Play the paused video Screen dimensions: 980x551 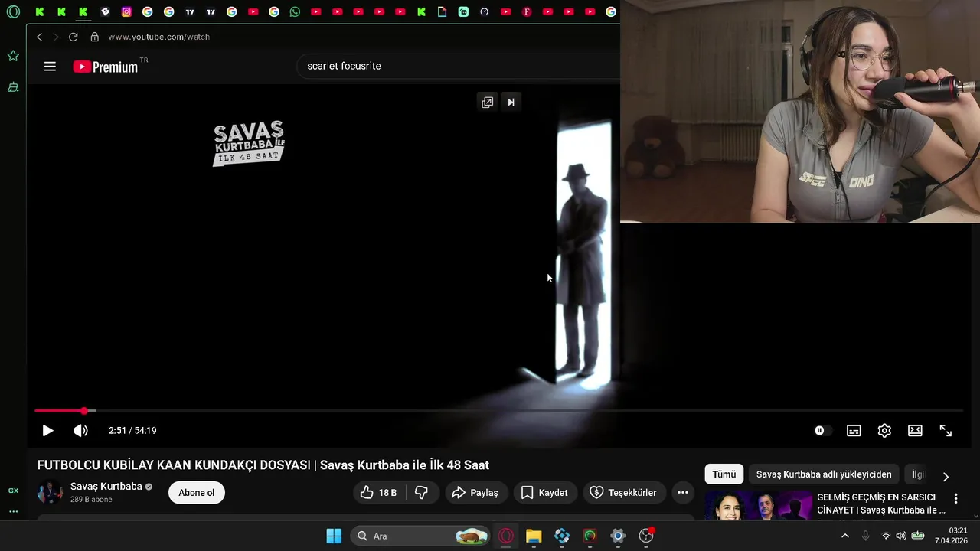[47, 431]
